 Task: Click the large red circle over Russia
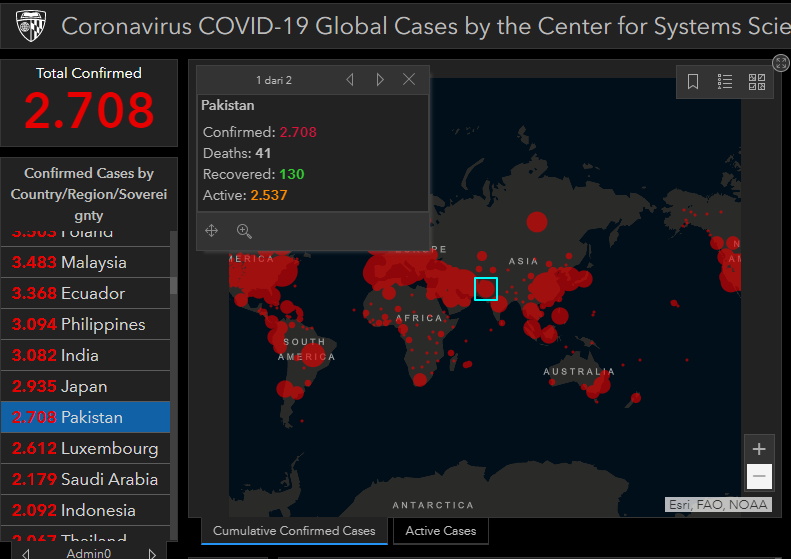537,222
